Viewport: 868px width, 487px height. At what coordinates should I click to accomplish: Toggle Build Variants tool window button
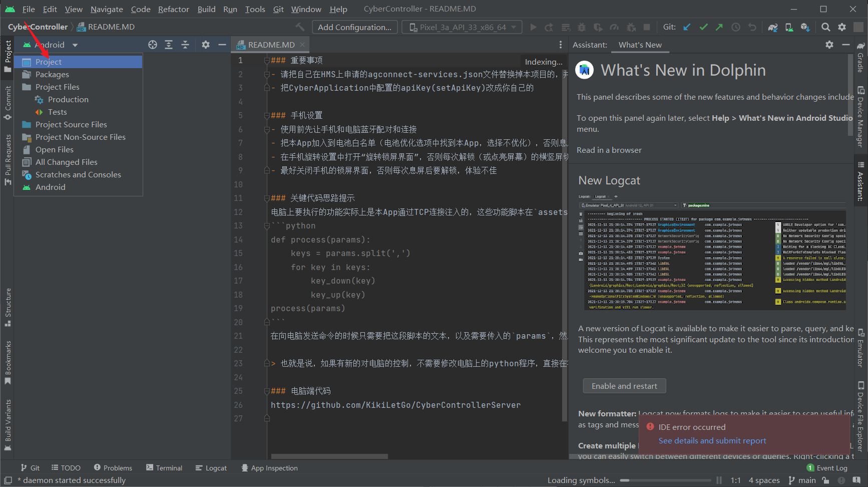coord(8,424)
